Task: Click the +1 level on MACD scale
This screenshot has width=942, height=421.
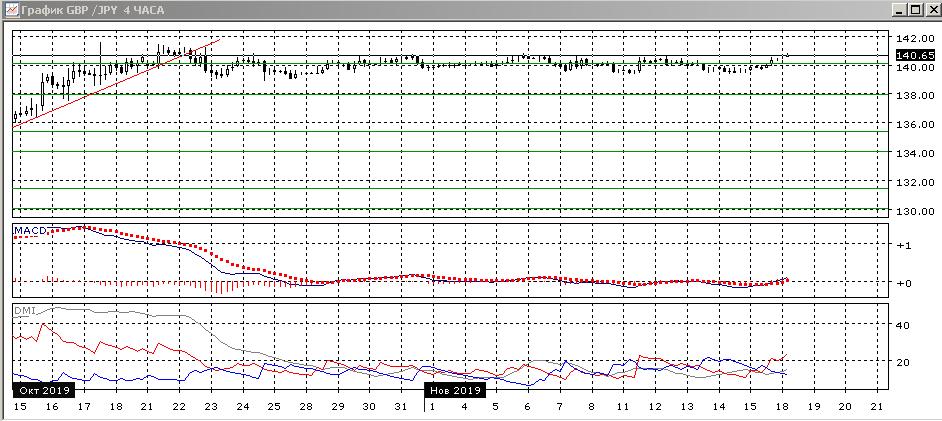Action: (x=903, y=245)
